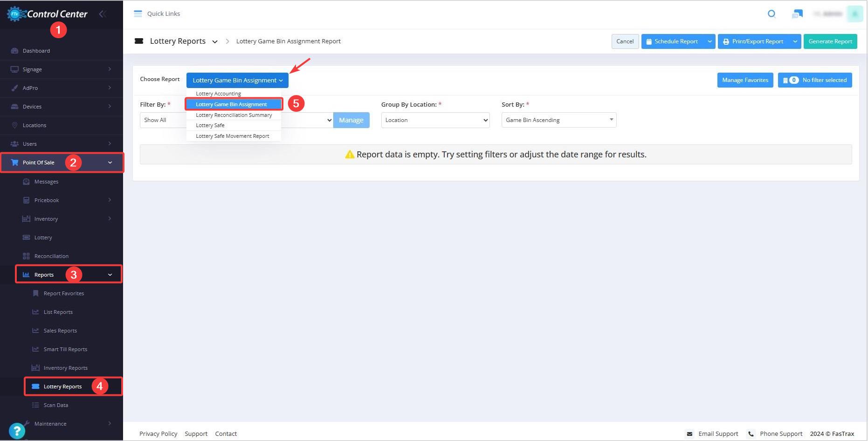Click the AdPro brush icon
Screen dimensions: 868x441
click(14, 88)
